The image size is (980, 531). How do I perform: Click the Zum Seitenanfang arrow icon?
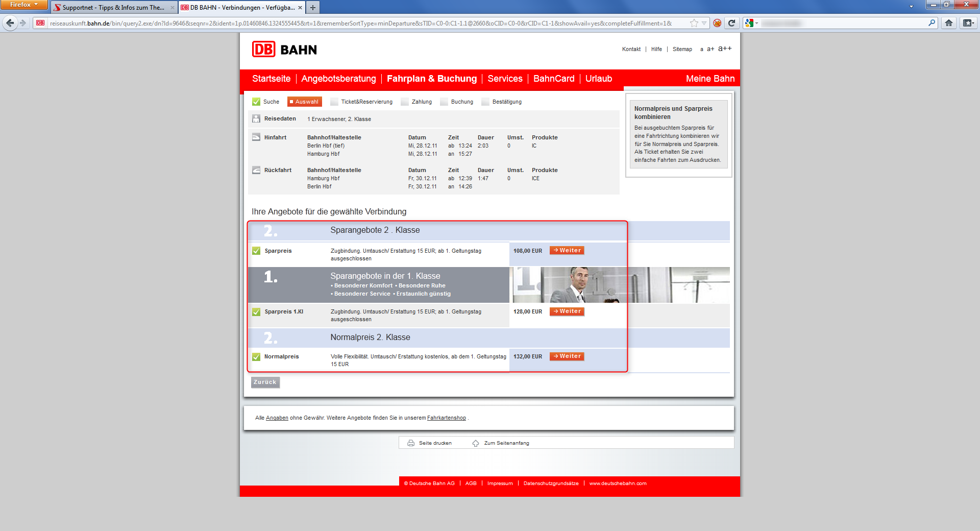click(476, 443)
